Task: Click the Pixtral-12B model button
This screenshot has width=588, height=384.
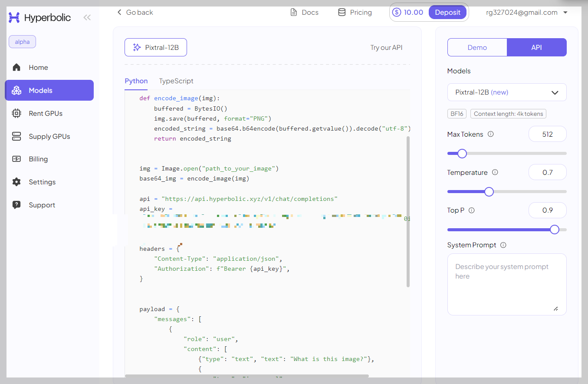Action: tap(156, 47)
